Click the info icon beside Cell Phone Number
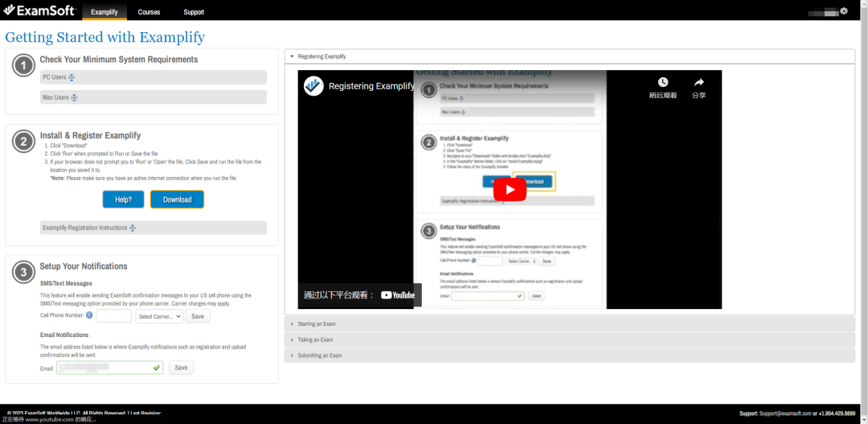This screenshot has height=424, width=868. [x=89, y=315]
